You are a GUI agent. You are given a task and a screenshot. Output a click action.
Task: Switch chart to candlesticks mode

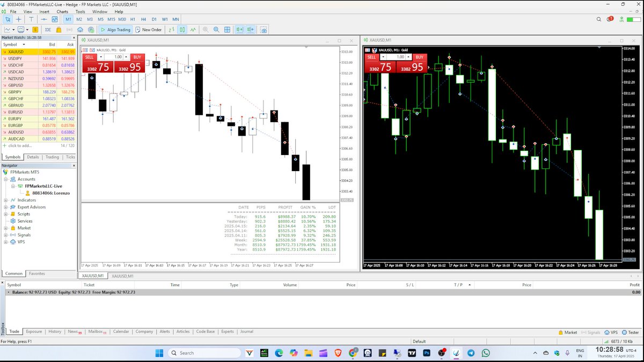182,29
